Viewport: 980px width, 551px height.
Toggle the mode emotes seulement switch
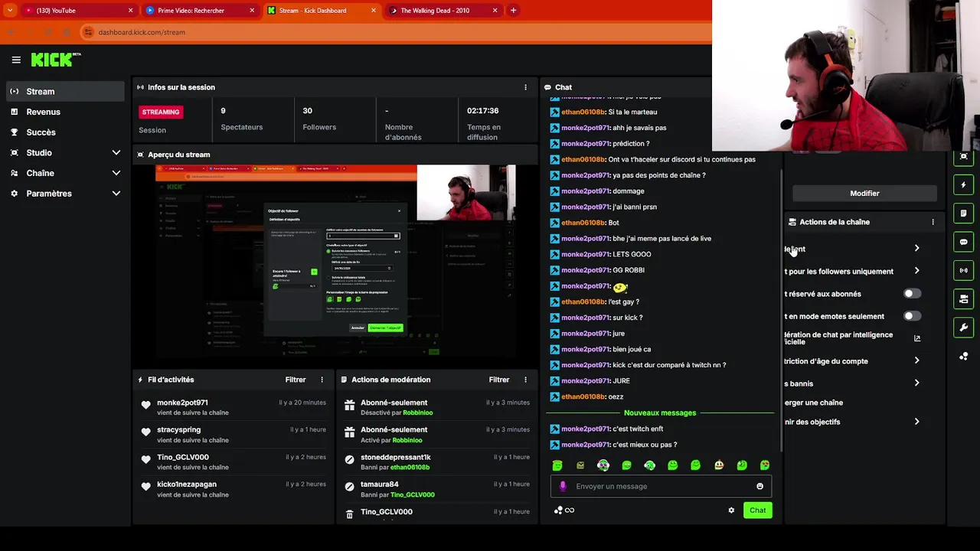coord(910,316)
